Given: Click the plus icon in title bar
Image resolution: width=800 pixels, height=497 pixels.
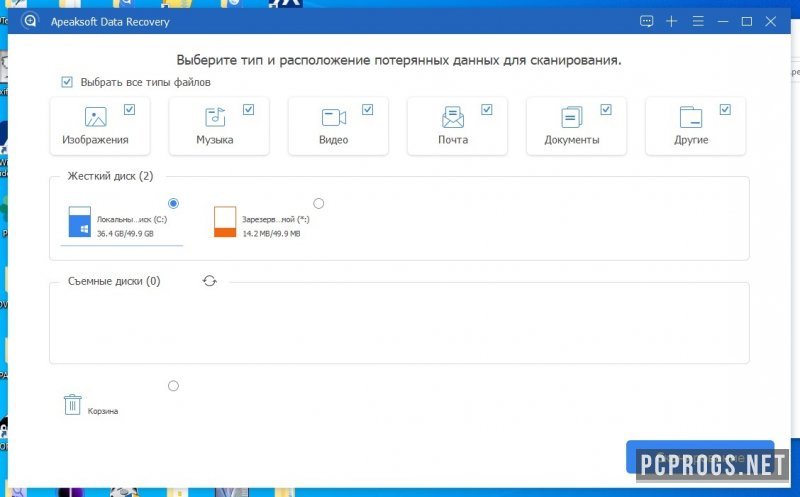Looking at the screenshot, I should coord(672,21).
